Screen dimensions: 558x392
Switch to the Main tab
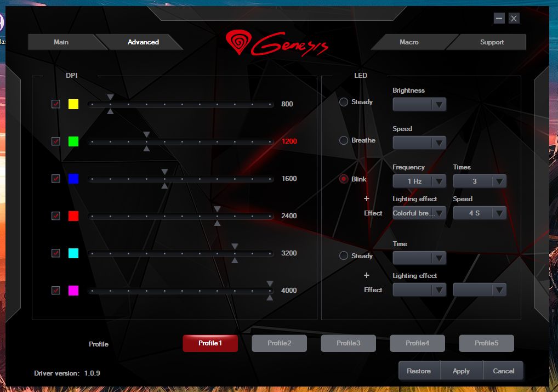tap(61, 42)
